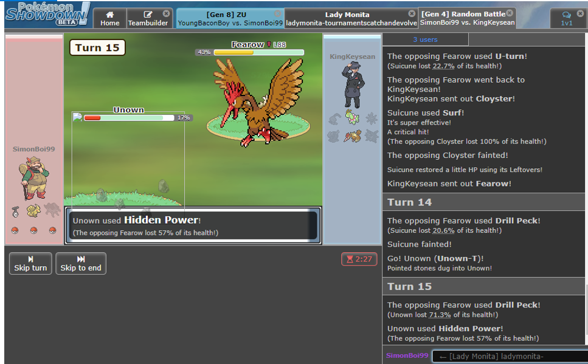Click '(The opposing Fearow lost 57%' log line

[x=463, y=338]
